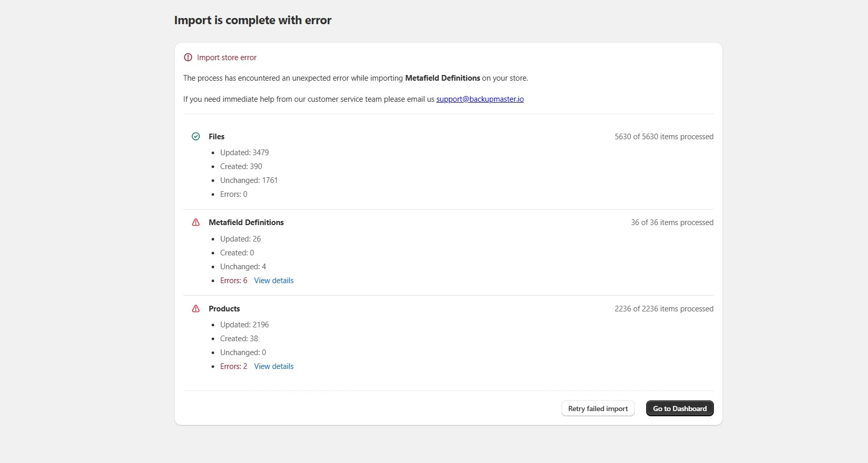
Task: Click '2236 of 2236 items processed' status
Action: [x=664, y=309]
